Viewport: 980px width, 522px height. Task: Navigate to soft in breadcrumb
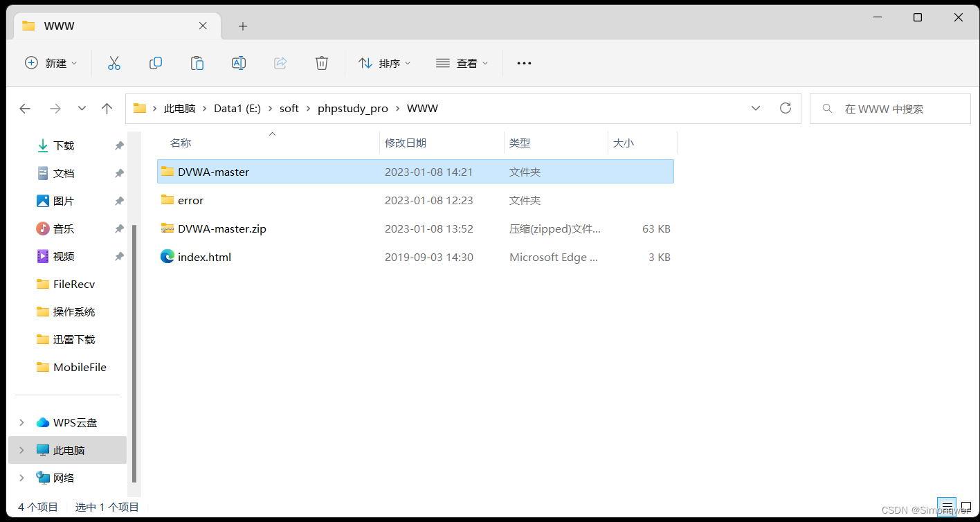[289, 109]
